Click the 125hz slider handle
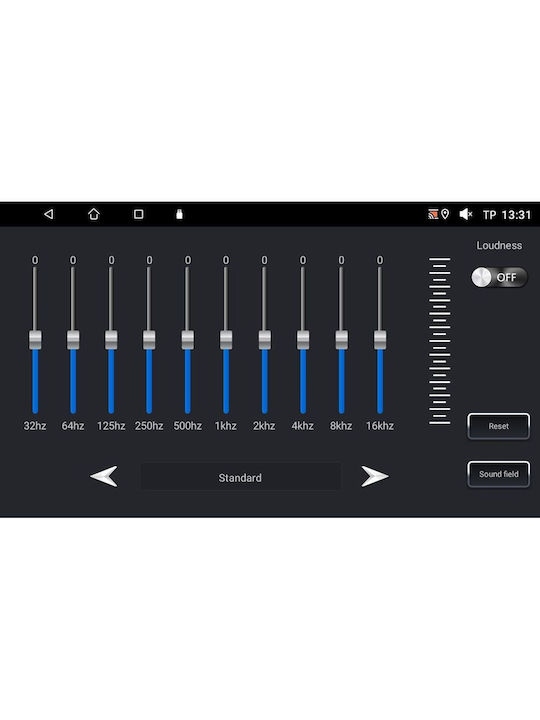 pos(111,340)
